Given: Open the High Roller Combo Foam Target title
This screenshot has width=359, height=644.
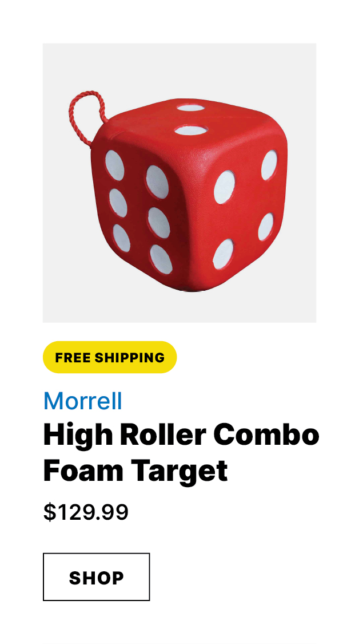Looking at the screenshot, I should coord(181,452).
